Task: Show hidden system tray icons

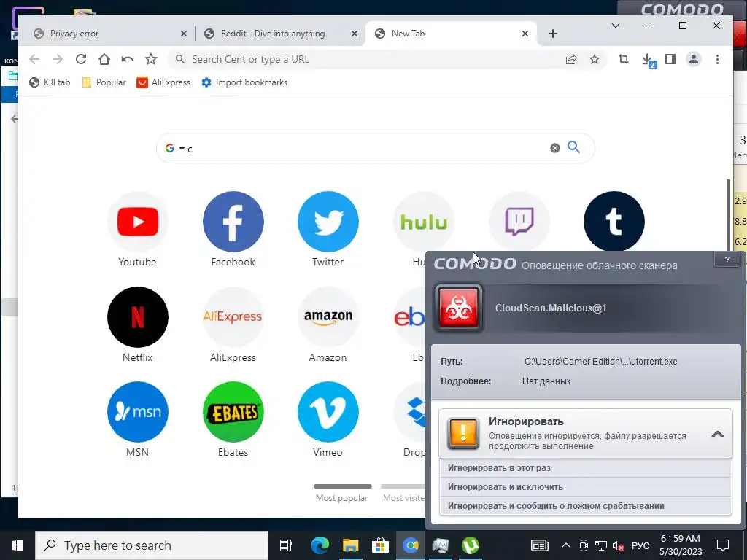Action: 565,545
